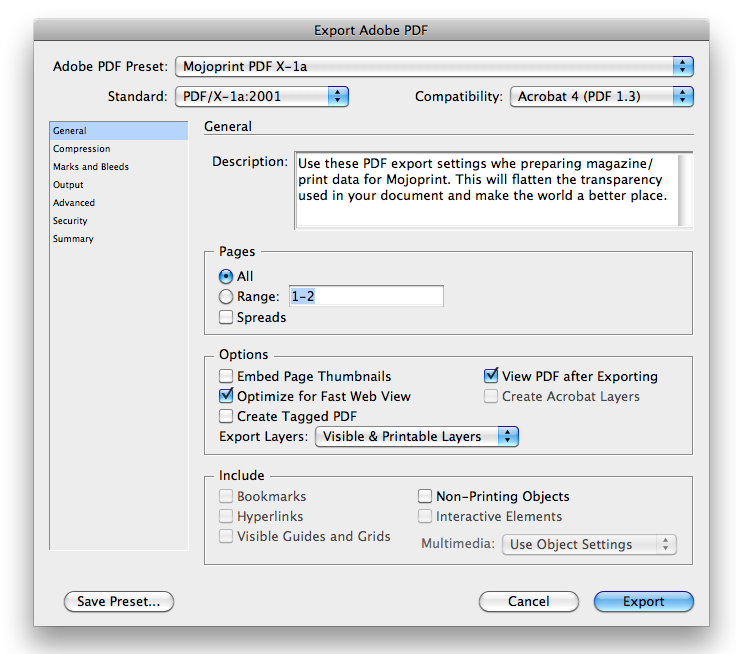The width and height of the screenshot is (736, 654).
Task: Click the Save Preset button
Action: (118, 602)
